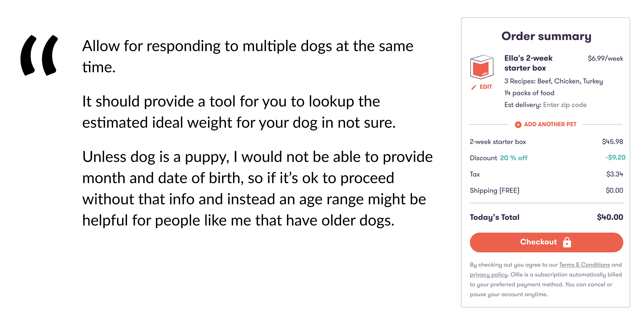Click the plus icon beside Add Another Pet
Viewport: 644px width, 326px height.
click(518, 124)
